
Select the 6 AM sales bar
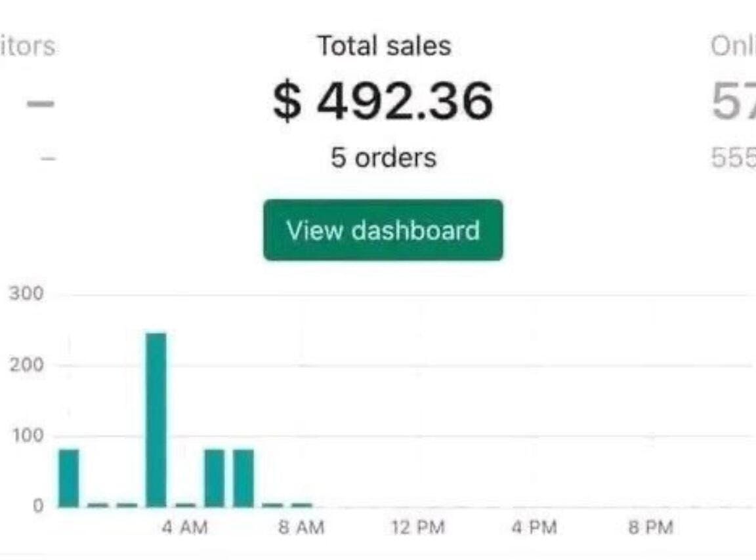[x=243, y=478]
